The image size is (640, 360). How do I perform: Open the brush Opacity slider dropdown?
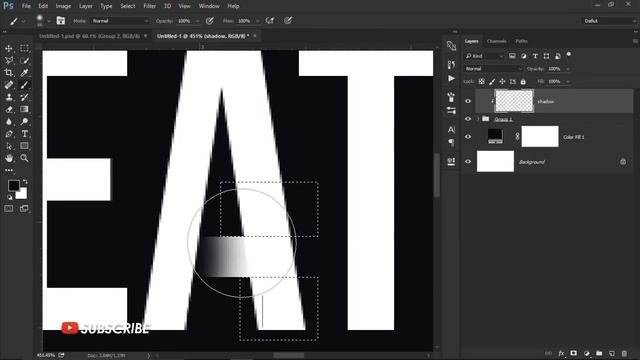pyautogui.click(x=198, y=21)
